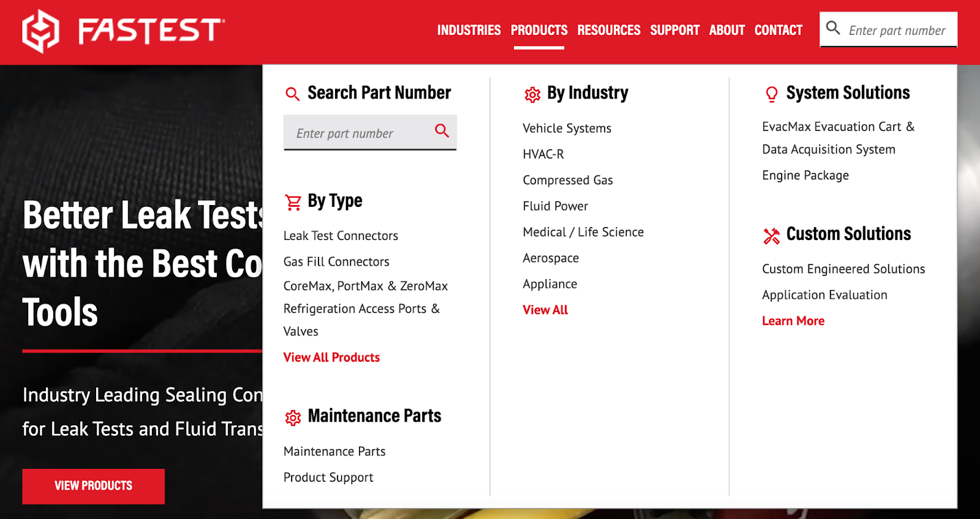980x519 pixels.
Task: Select Medical / Life Science industry
Action: 583,232
